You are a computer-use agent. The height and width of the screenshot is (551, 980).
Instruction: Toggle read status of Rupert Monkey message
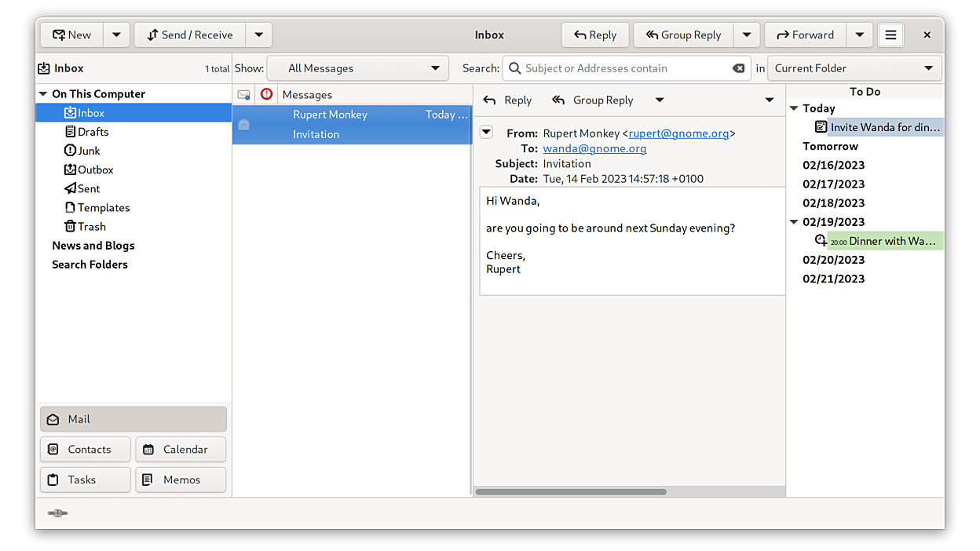coord(243,124)
